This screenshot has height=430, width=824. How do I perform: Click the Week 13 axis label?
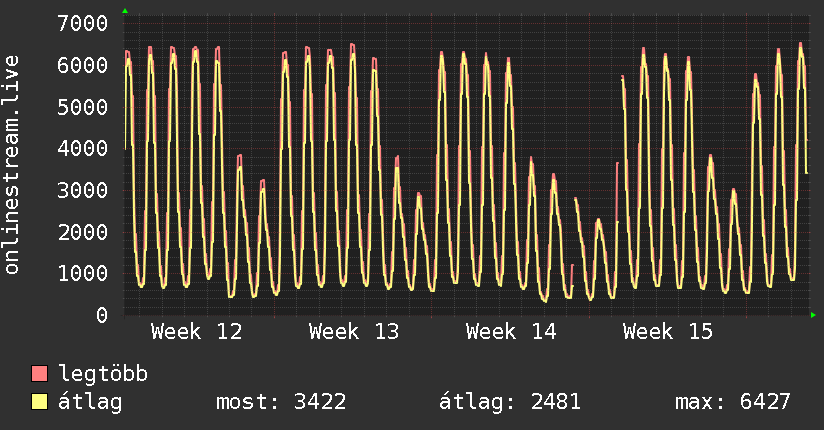pos(354,332)
